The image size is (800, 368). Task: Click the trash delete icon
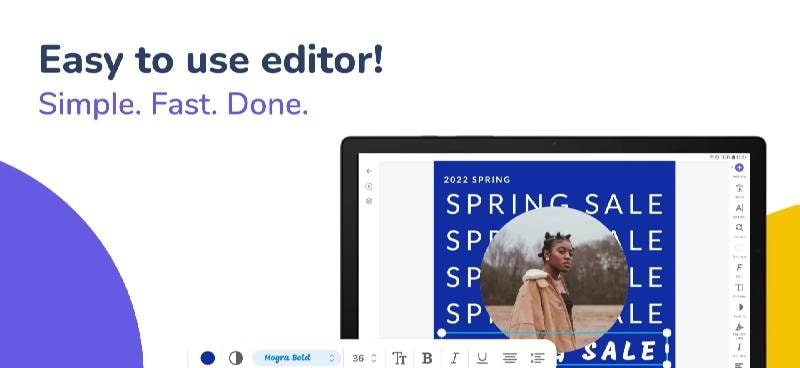click(x=369, y=201)
